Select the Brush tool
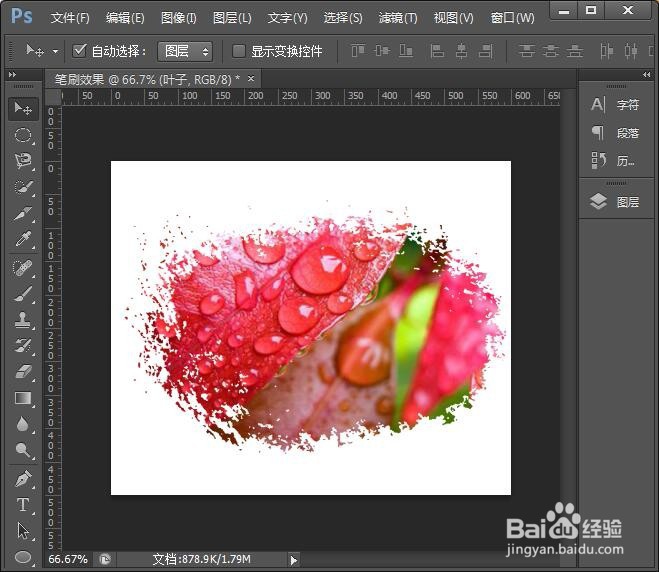659x572 pixels. pyautogui.click(x=23, y=294)
